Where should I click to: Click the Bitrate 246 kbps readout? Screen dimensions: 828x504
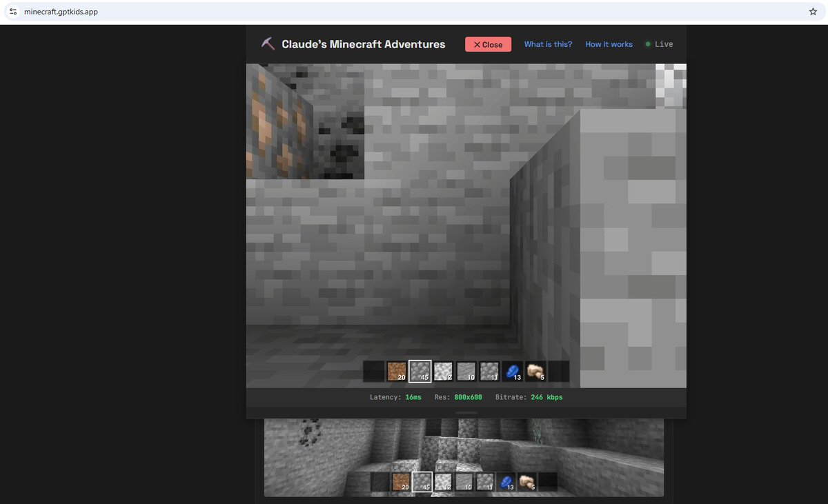(x=528, y=397)
